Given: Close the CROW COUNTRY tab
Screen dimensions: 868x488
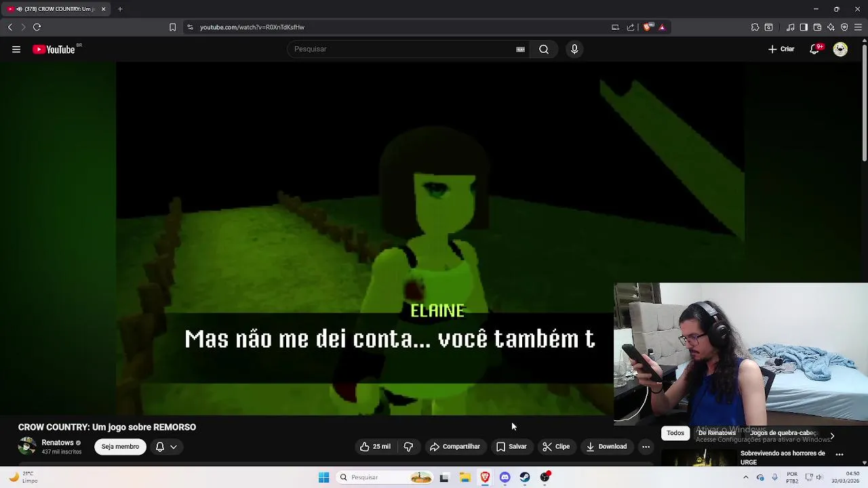Looking at the screenshot, I should pos(103,9).
